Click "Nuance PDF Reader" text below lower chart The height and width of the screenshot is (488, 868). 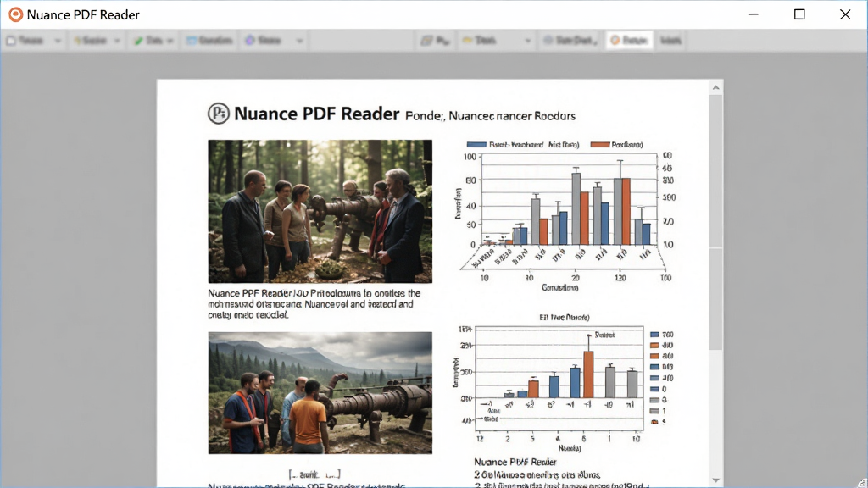pos(515,462)
